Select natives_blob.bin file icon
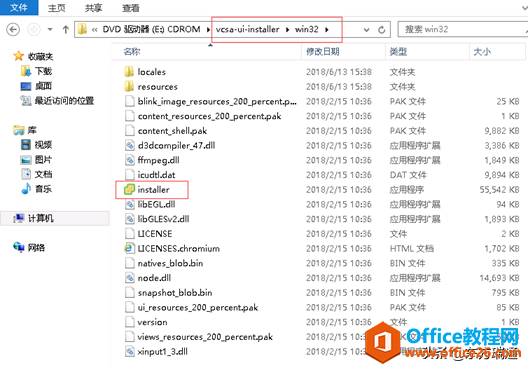This screenshot has width=528, height=370. [130, 263]
